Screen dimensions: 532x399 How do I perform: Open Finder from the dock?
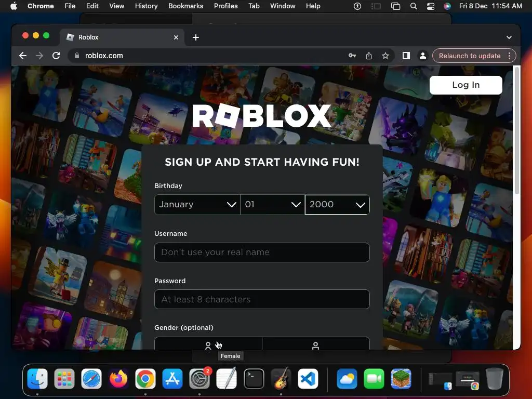37,379
